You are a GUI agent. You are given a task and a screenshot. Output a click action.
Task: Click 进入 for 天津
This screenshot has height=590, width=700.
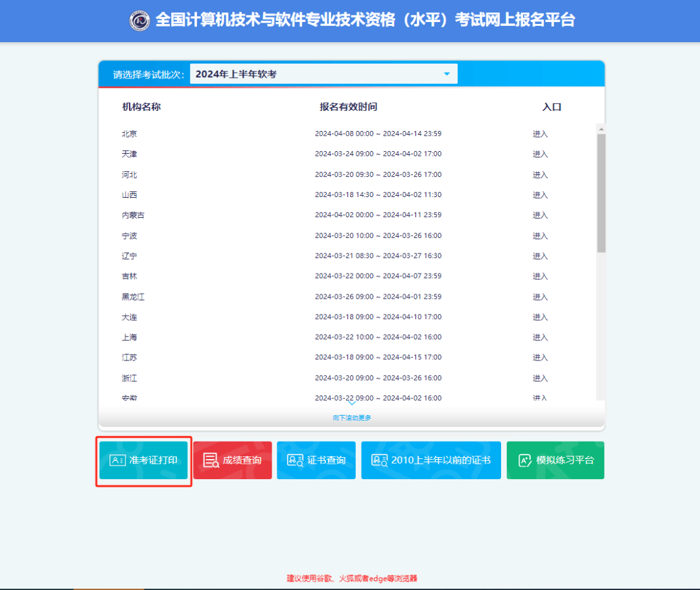[x=540, y=154]
